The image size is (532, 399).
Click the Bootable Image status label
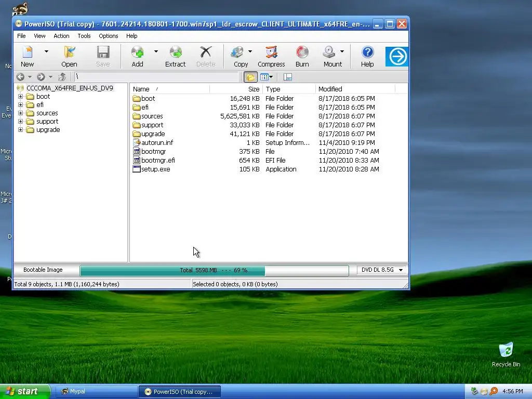[43, 270]
